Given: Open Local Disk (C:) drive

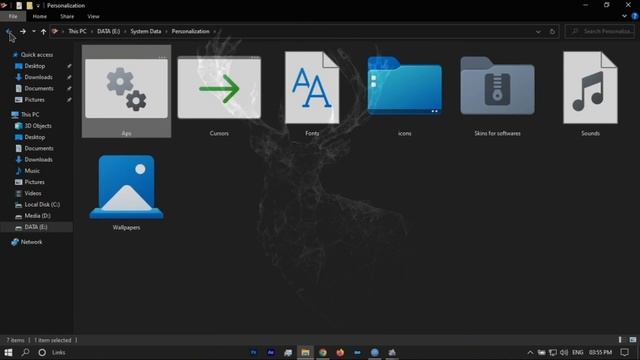Looking at the screenshot, I should pos(42,204).
